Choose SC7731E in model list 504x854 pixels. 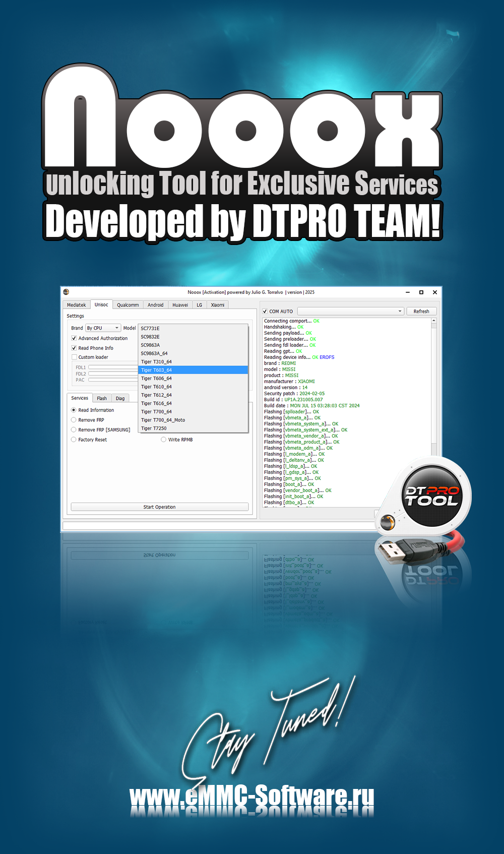coord(193,328)
